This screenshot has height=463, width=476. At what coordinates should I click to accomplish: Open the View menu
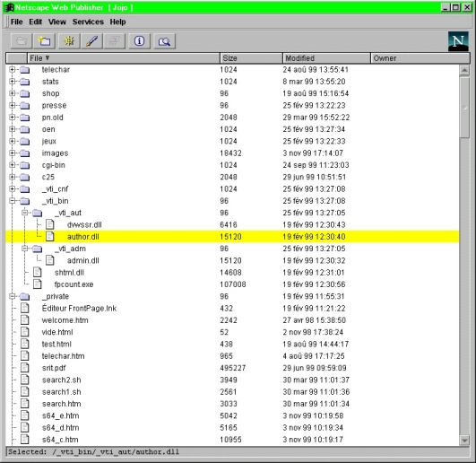(57, 22)
